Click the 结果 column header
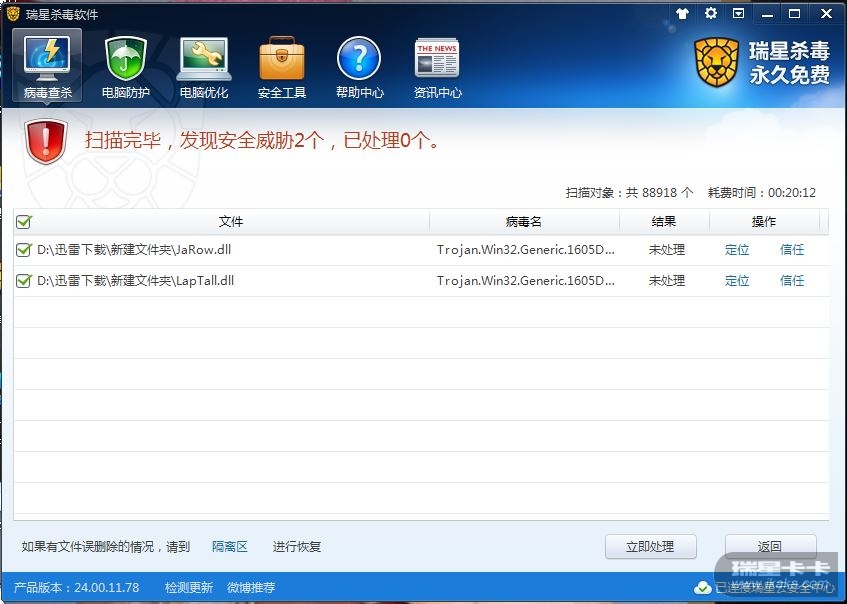 (x=664, y=222)
